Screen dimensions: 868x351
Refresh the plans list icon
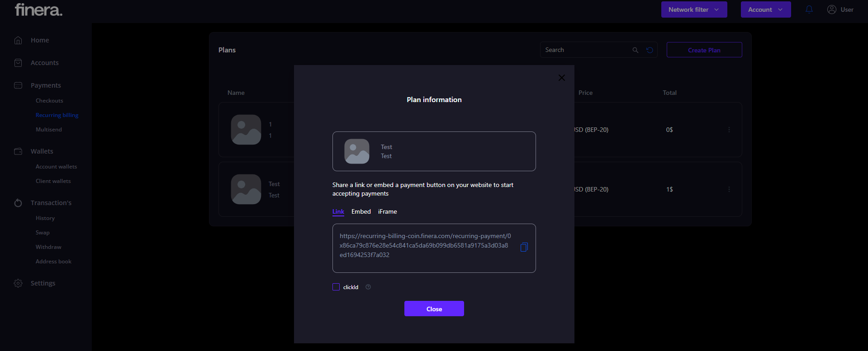(650, 50)
